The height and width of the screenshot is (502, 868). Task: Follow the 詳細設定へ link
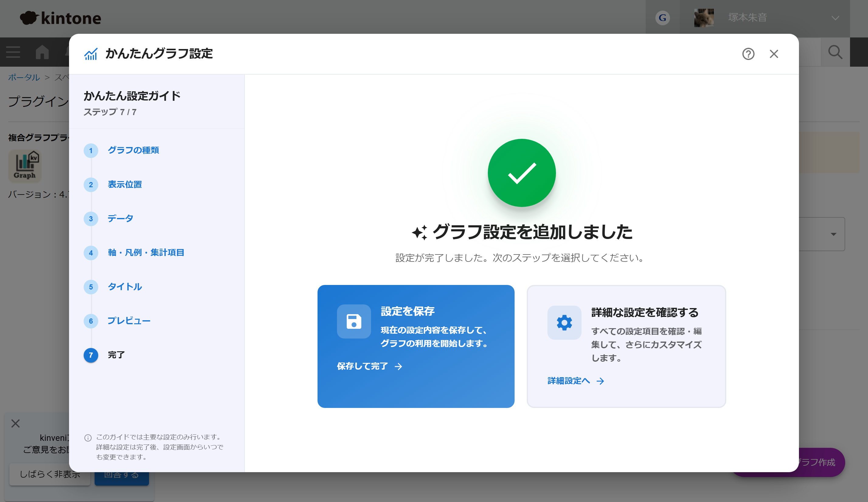click(576, 381)
